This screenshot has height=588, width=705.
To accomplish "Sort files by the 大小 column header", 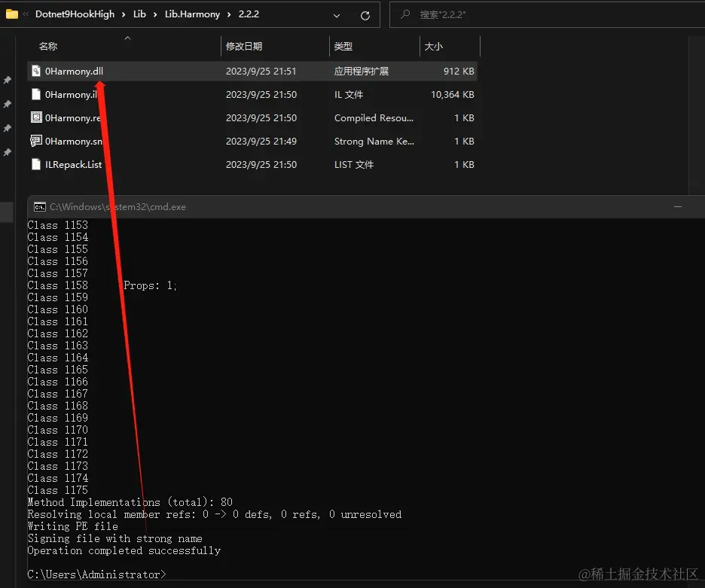I will click(433, 47).
